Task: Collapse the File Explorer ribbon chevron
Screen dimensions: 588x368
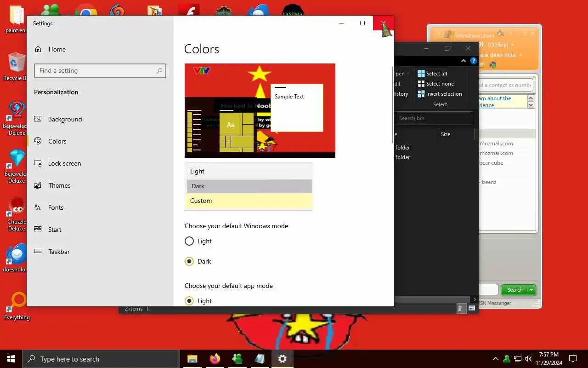Action: coord(464,61)
